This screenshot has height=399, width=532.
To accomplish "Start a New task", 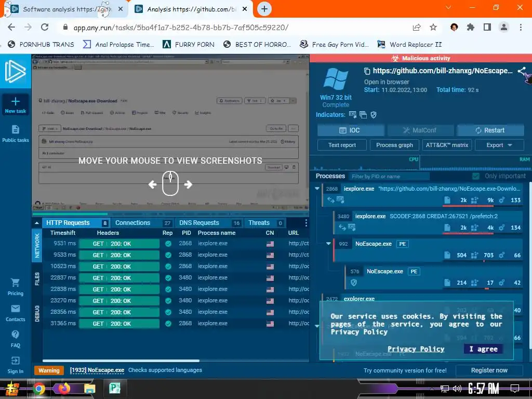I will pos(15,105).
